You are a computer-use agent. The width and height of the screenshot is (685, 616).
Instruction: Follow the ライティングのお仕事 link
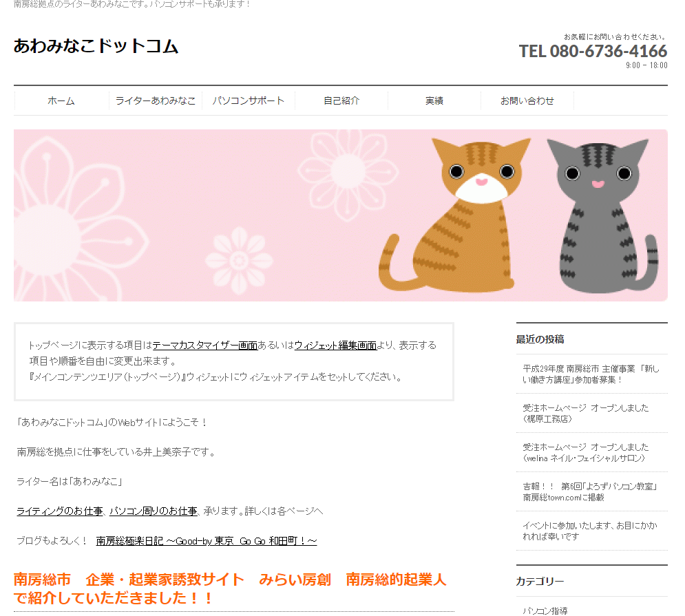60,511
